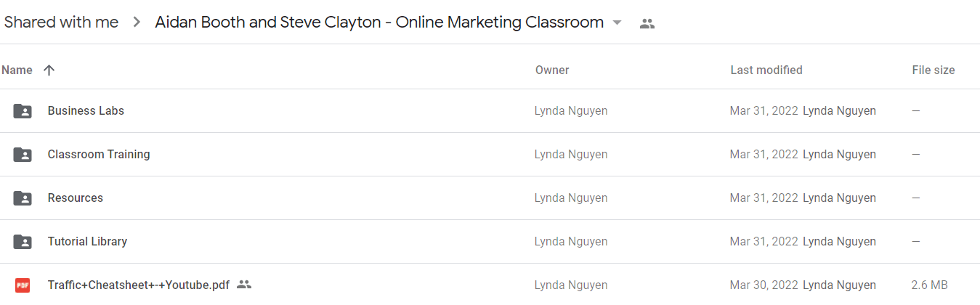
Task: Click the File size column header
Action: pos(934,70)
